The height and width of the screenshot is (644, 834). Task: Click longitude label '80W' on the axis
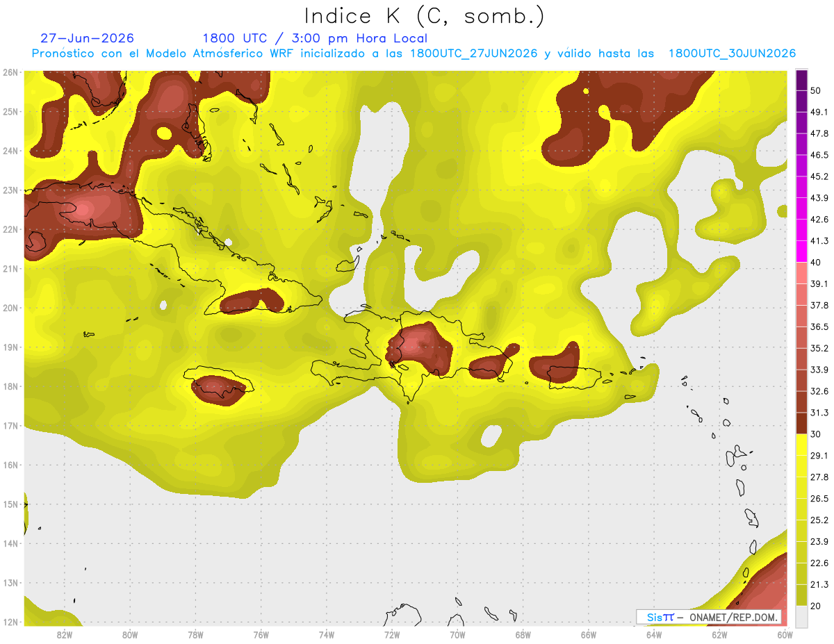(129, 634)
